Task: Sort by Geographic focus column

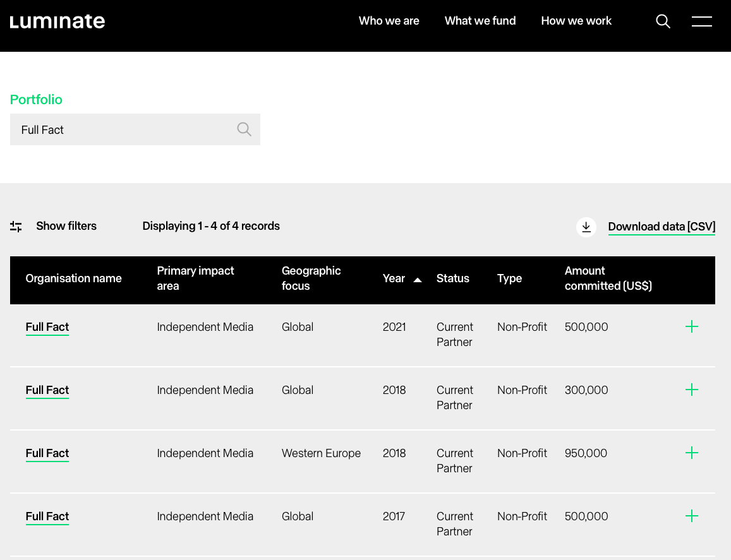Action: pyautogui.click(x=311, y=278)
